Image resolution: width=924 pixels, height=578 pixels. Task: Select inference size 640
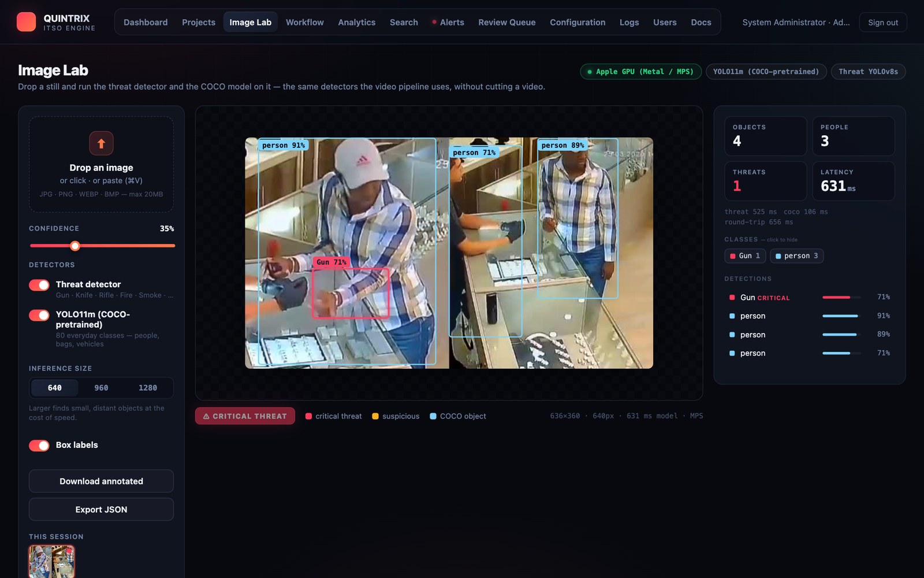[x=55, y=388]
